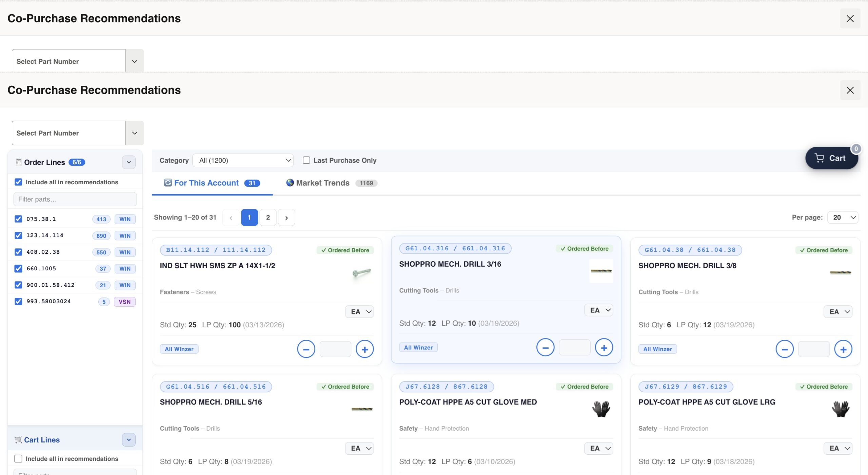Focus quantity field on DRILL 3/16 card
Screen dimensions: 868x475
pyautogui.click(x=574, y=347)
